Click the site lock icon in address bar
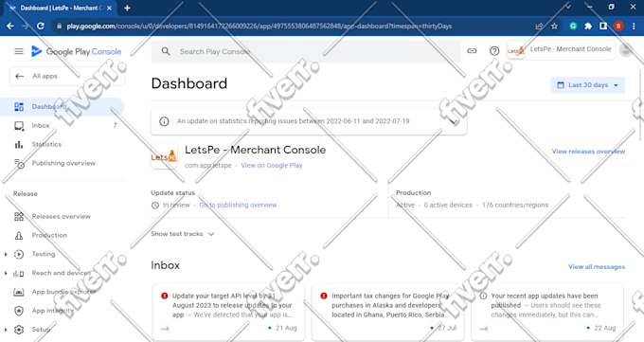The width and height of the screenshot is (644, 342). pos(60,26)
